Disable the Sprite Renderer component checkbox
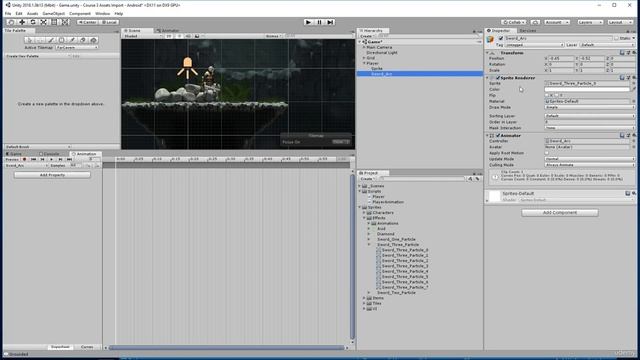The width and height of the screenshot is (640, 360). coord(498,78)
